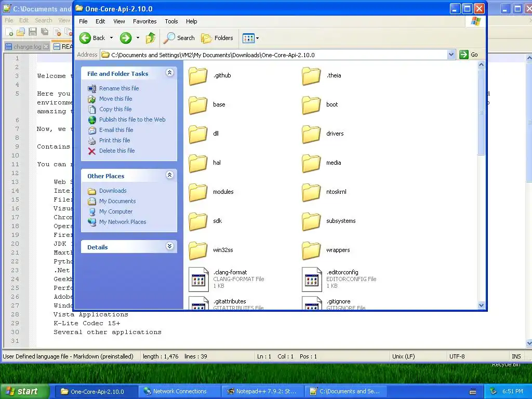Click the green Forward arrow button
532x399 pixels.
(x=126, y=38)
